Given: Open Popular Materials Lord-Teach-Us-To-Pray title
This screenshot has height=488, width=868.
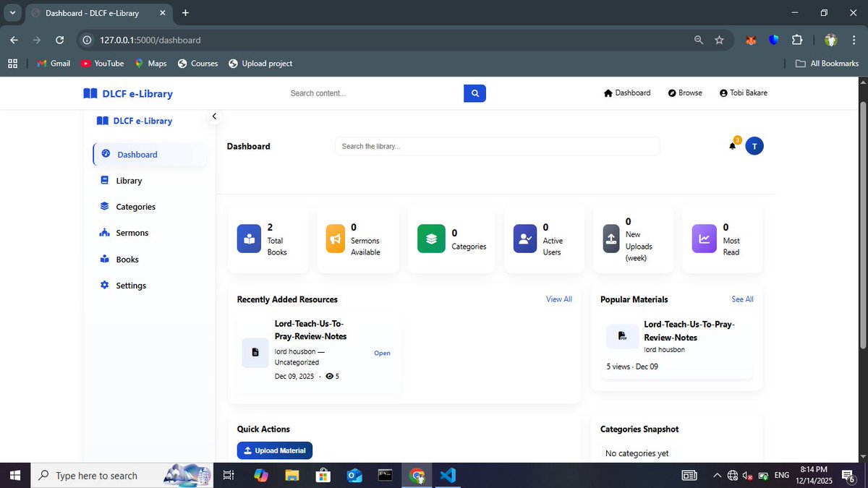Looking at the screenshot, I should (x=689, y=331).
